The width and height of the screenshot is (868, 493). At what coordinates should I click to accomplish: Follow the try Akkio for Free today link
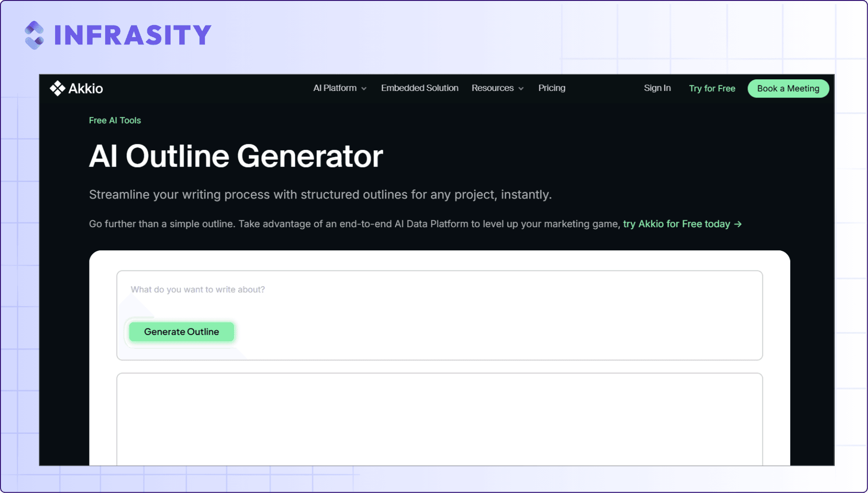click(682, 224)
